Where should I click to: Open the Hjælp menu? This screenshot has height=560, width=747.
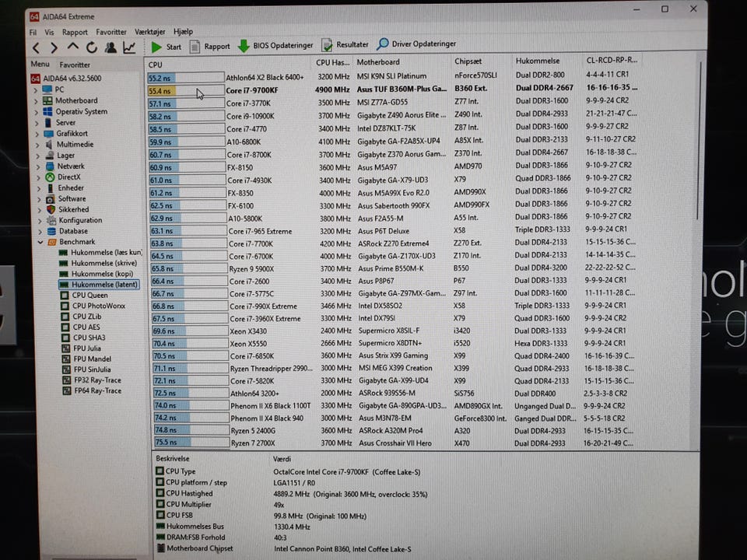[184, 32]
